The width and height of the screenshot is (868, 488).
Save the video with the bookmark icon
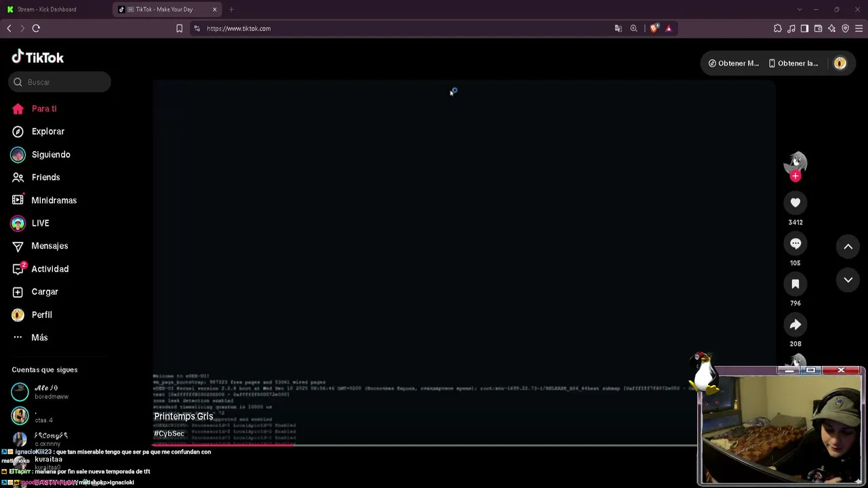[795, 284]
